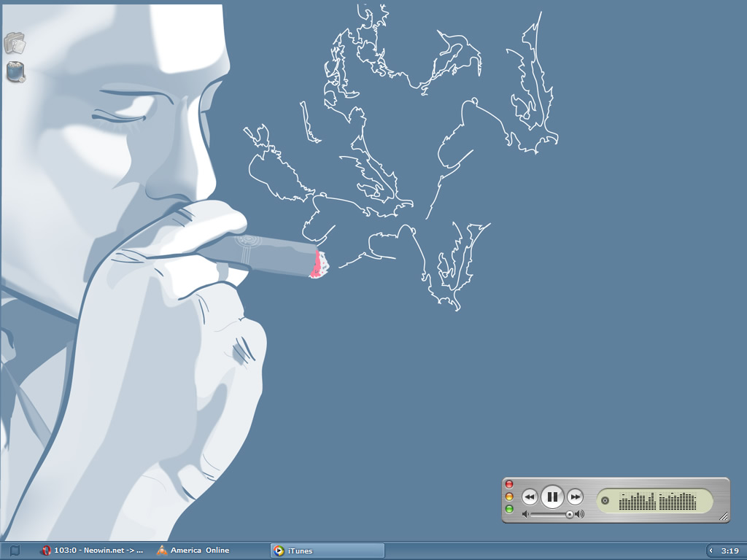
Task: Select the documents folder desktop icon
Action: click(x=15, y=43)
